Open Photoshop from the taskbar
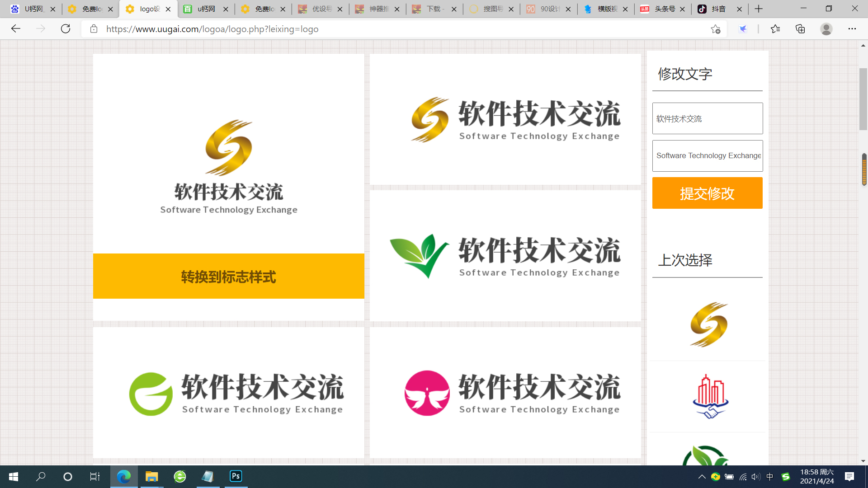This screenshot has width=868, height=488. 236,476
